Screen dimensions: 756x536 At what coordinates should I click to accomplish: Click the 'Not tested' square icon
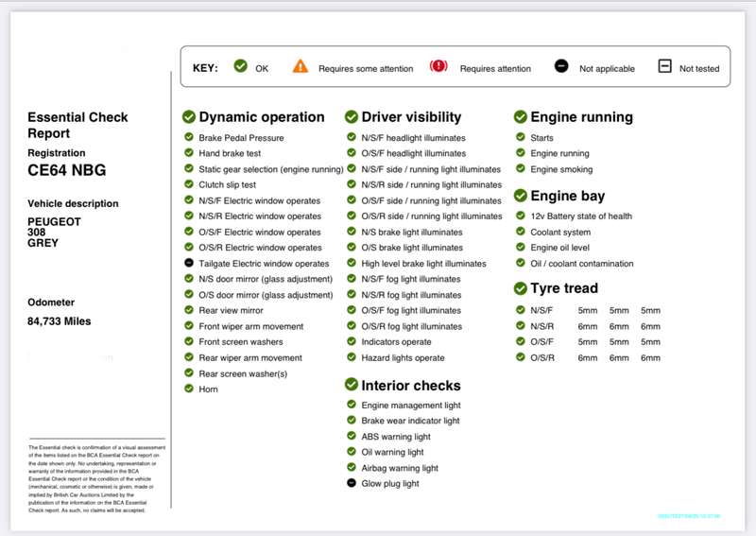click(664, 67)
